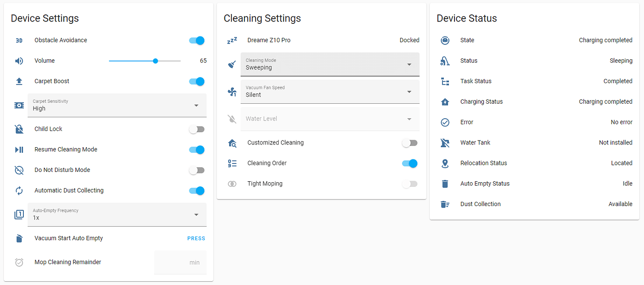Click the vacuum fan speed icon
Viewport: 644px width, 285px height.
point(232,91)
